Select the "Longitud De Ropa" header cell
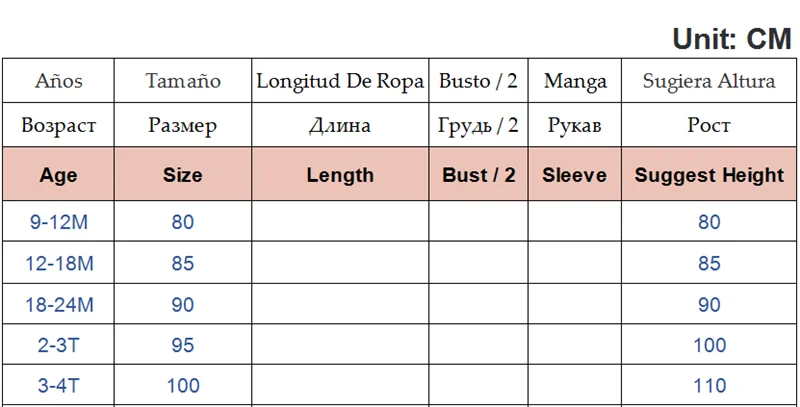The image size is (800, 407). pyautogui.click(x=340, y=81)
